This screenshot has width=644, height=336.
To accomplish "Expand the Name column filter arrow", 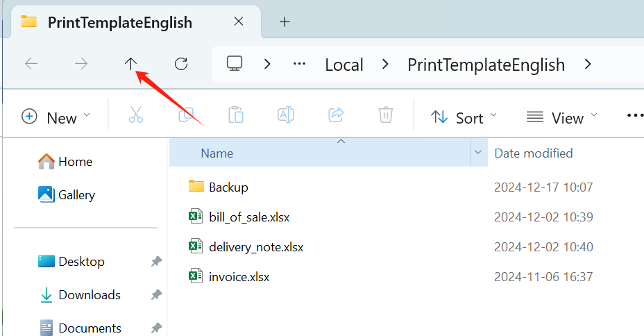I will pyautogui.click(x=478, y=153).
